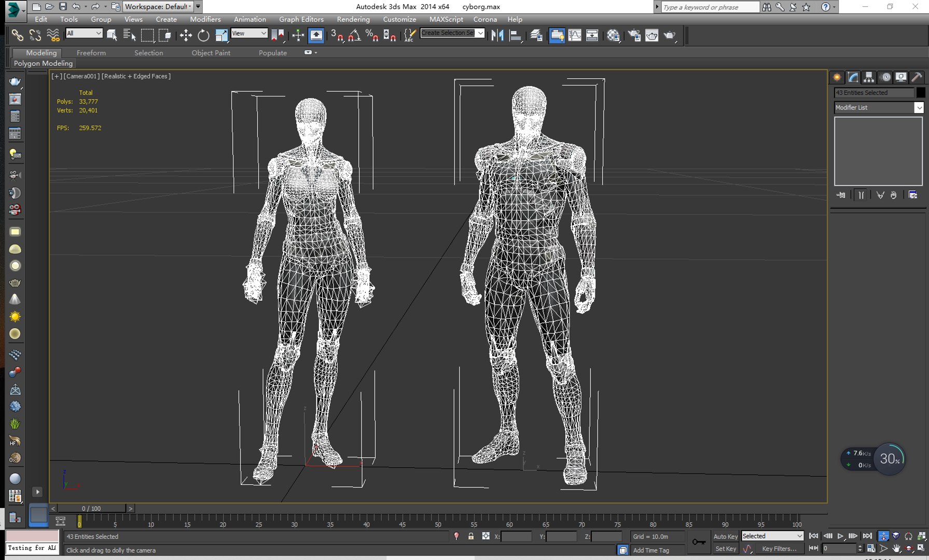
Task: Open the undo history dropdown arrow
Action: click(87, 7)
